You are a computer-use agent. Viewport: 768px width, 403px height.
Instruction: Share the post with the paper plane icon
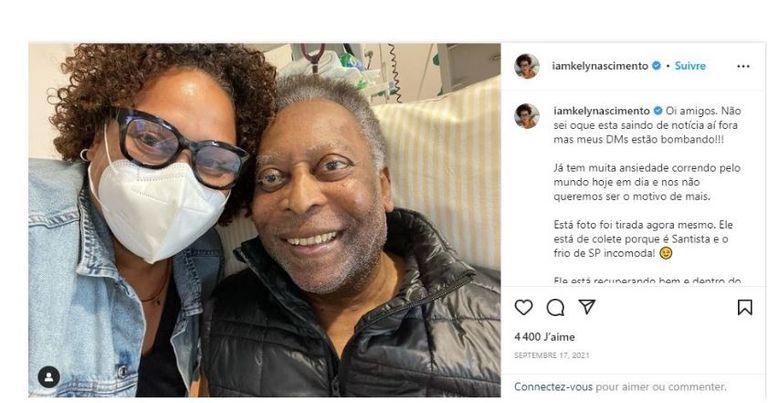click(587, 307)
